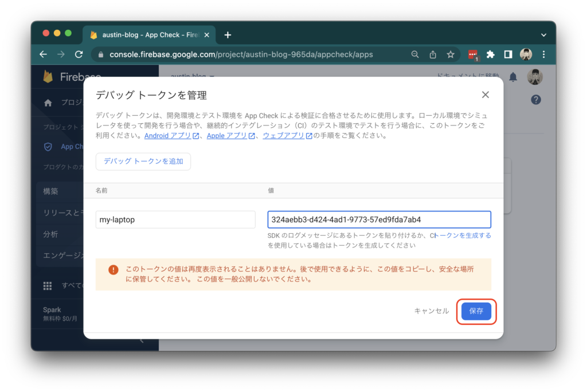Bookmark this page with the star icon

(x=451, y=54)
